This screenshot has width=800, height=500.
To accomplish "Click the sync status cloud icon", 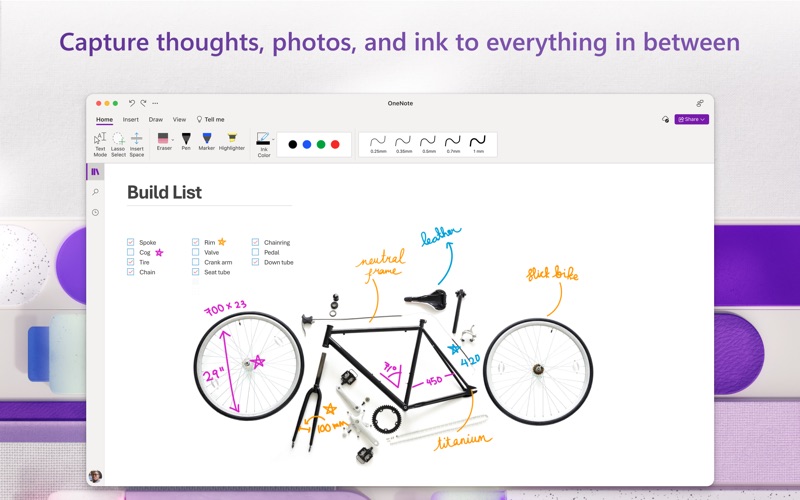I will 665,119.
